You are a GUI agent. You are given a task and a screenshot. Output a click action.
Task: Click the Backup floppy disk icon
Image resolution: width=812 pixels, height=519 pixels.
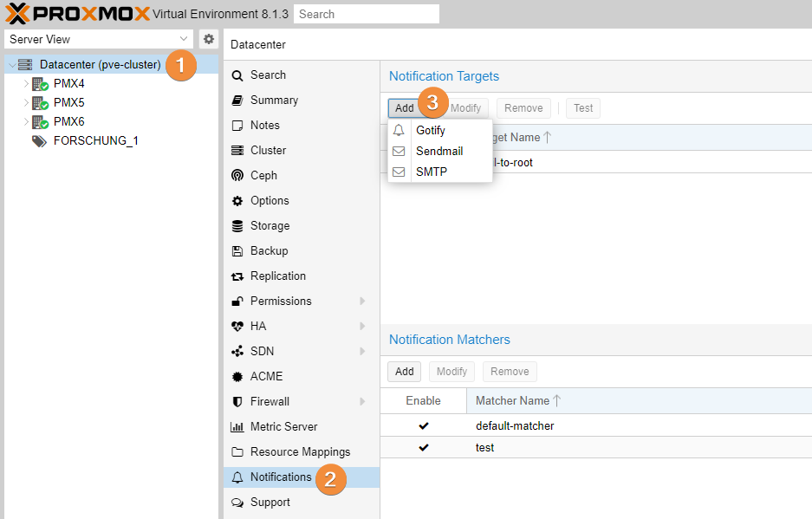tap(237, 251)
